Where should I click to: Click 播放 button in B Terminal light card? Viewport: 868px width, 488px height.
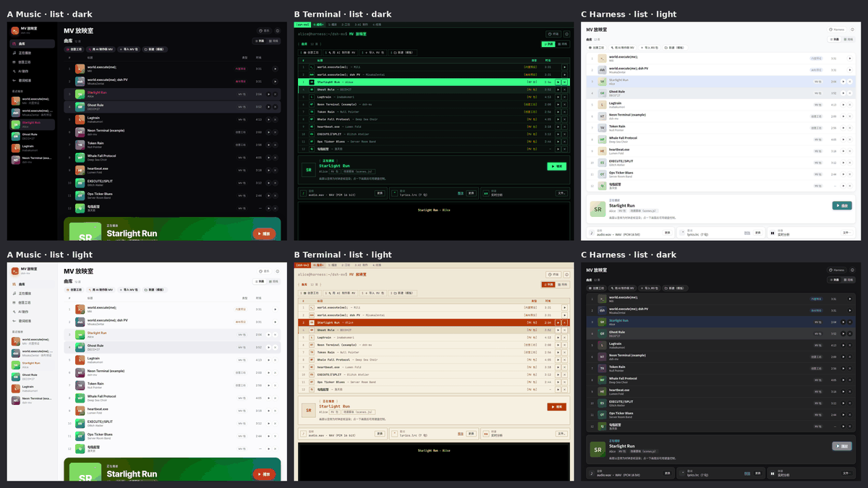[557, 407]
